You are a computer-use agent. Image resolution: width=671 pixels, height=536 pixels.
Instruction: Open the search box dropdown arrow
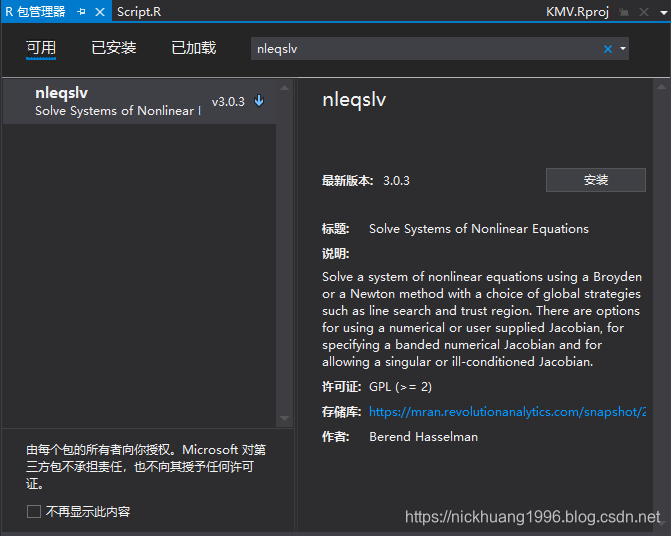point(623,49)
